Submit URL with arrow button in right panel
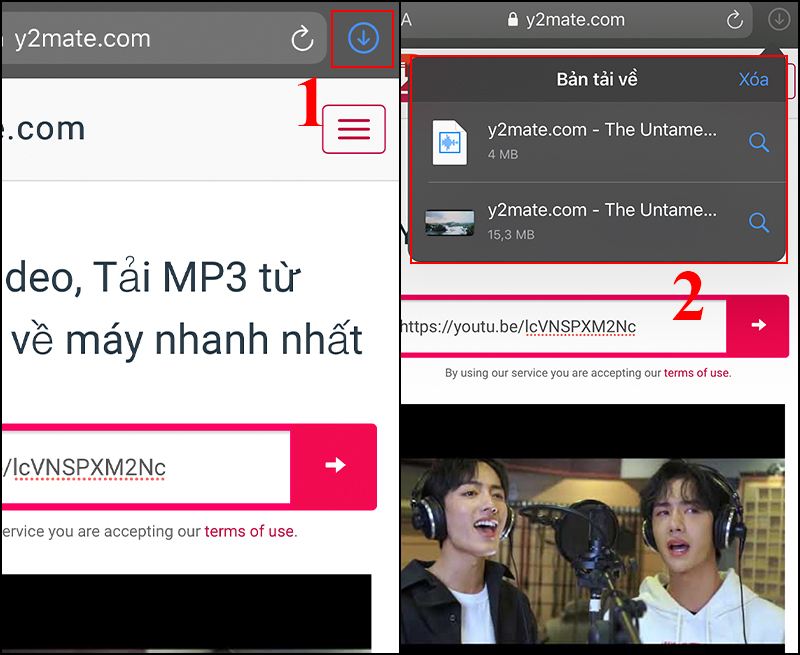The image size is (800, 655). pos(758,325)
